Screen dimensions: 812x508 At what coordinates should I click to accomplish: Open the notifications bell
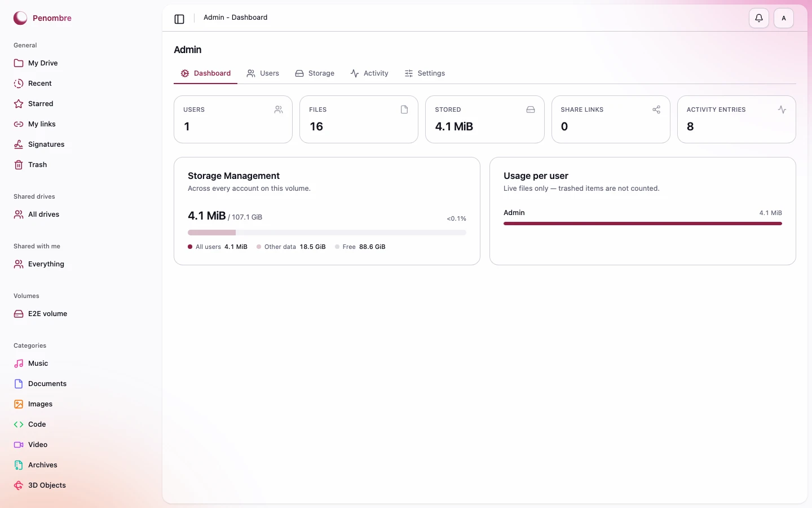click(759, 18)
